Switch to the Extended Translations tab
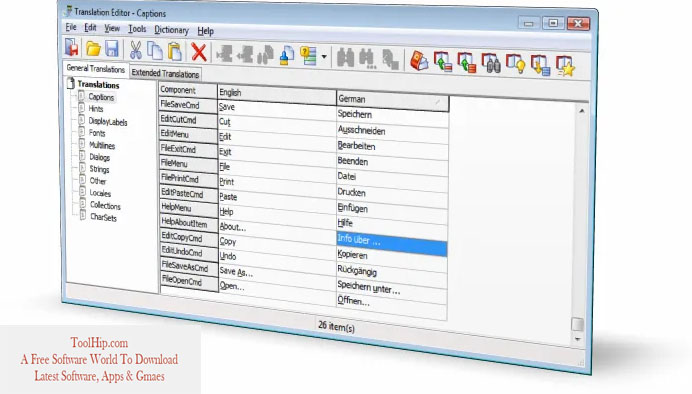Image resolution: width=692 pixels, height=394 pixels. 165,73
